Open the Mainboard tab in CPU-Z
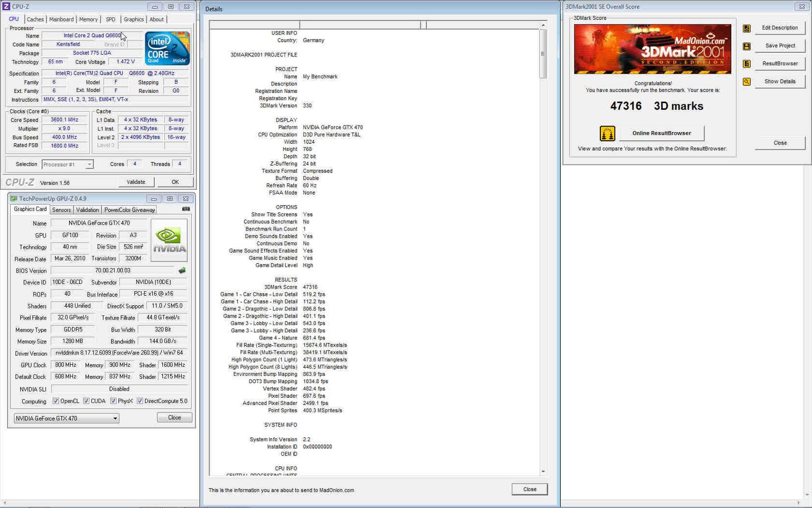Screen dimensions: 812x508 coord(61,19)
